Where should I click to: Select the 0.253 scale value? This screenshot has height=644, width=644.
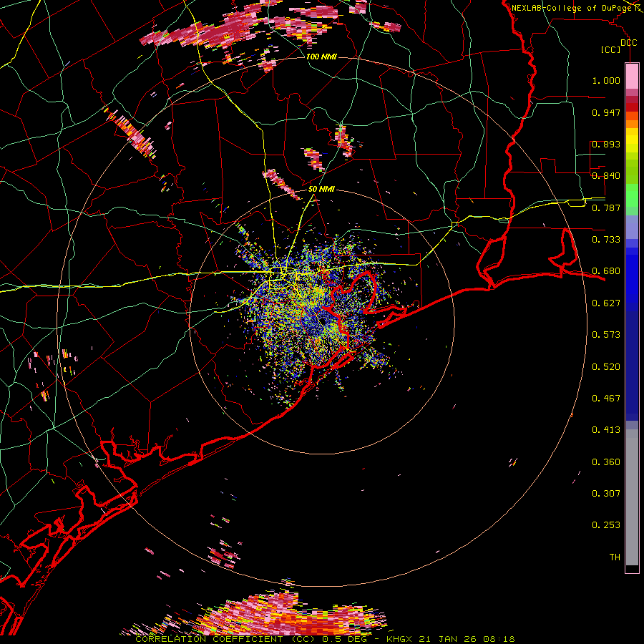(x=606, y=525)
